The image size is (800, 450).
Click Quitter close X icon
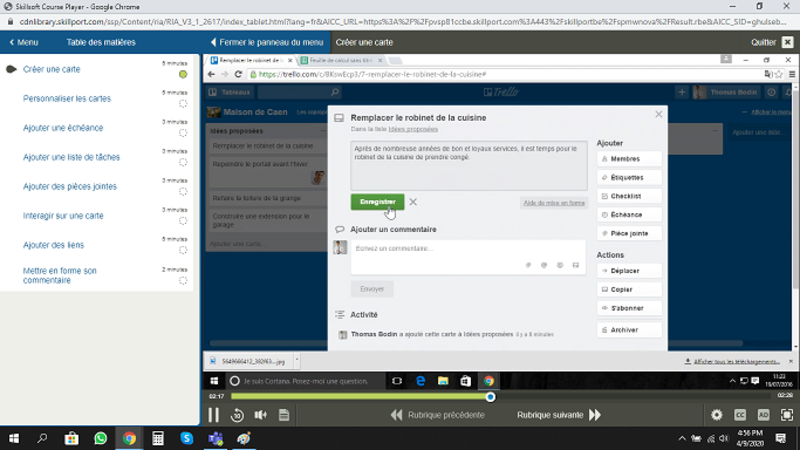pyautogui.click(x=787, y=42)
